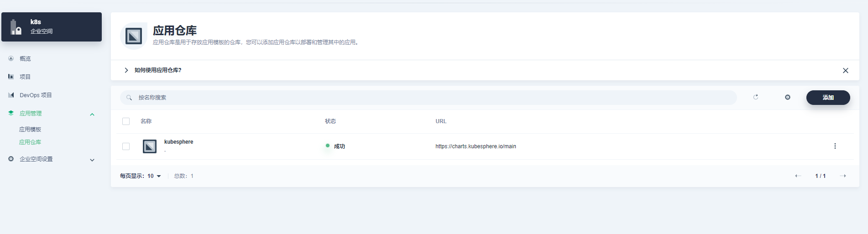Image resolution: width=868 pixels, height=234 pixels.
Task: Click the URL column header
Action: pos(441,121)
